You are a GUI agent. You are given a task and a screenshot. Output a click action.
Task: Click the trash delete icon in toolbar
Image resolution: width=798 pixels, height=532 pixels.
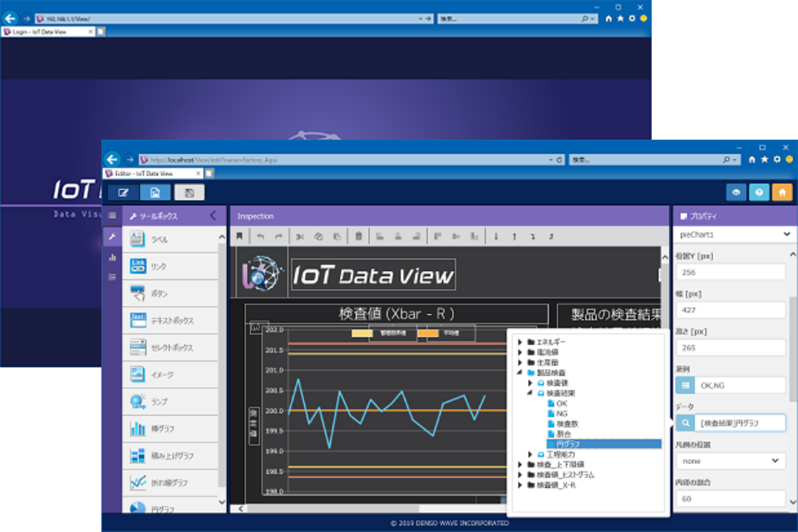tap(357, 237)
